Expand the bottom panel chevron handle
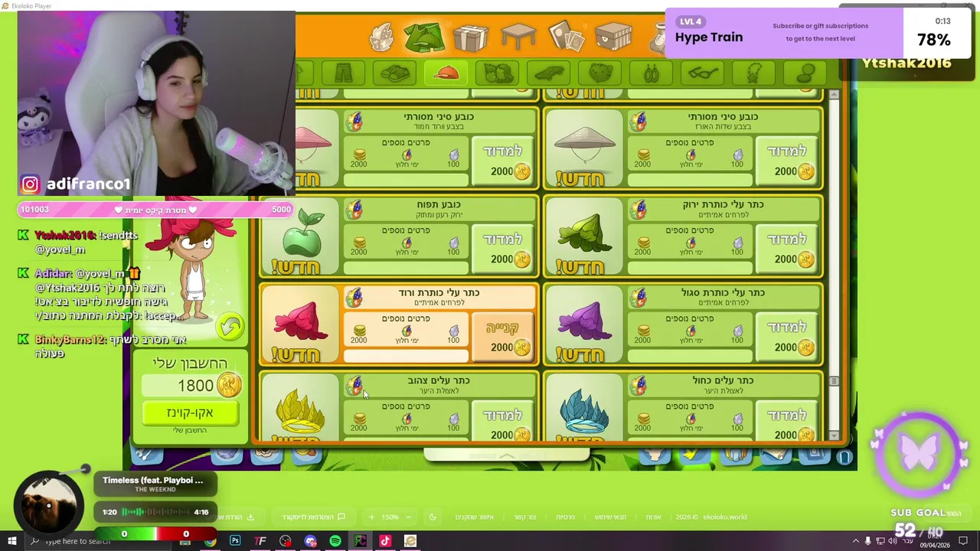This screenshot has height=551, width=980. tap(507, 456)
